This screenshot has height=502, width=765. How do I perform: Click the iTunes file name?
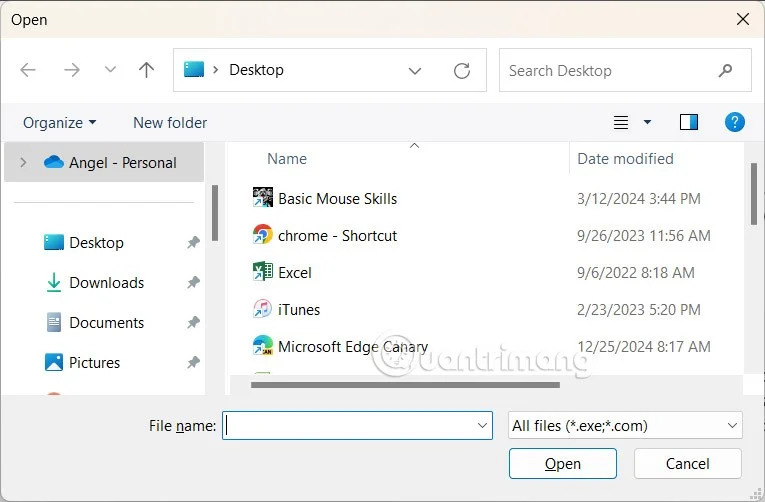[x=299, y=310]
